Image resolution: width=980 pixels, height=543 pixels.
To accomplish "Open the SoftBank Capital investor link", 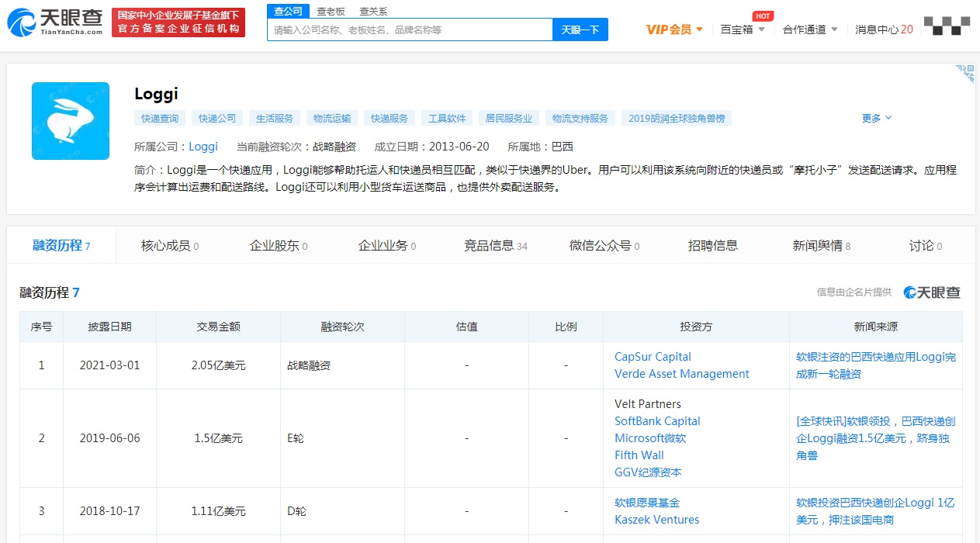I will [x=657, y=421].
